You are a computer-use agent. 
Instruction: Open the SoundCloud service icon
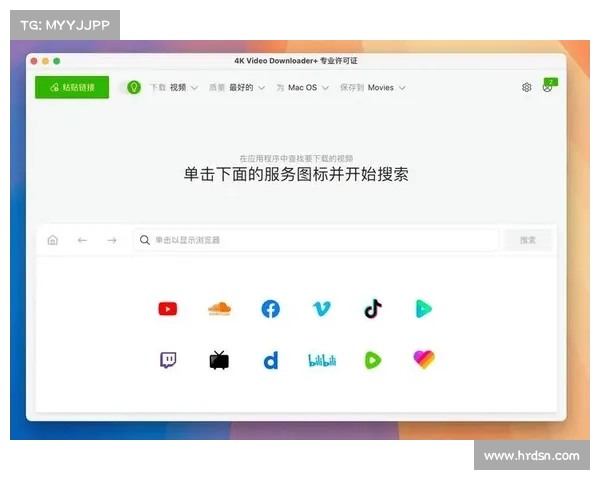click(x=219, y=309)
